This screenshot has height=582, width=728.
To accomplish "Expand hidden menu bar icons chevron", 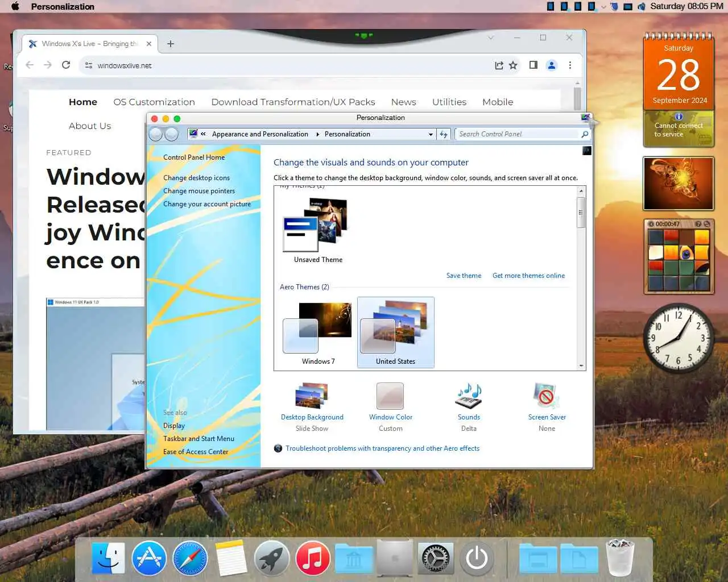I will [x=603, y=7].
